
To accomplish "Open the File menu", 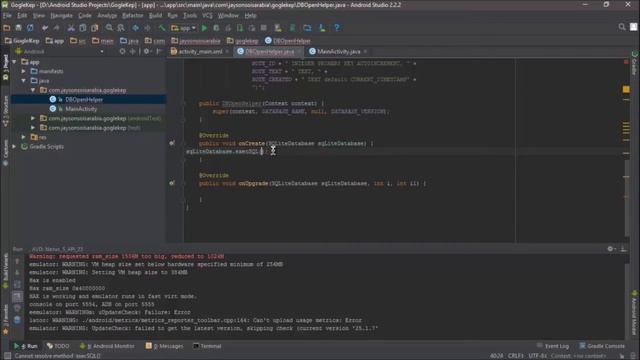I will pyautogui.click(x=7, y=16).
